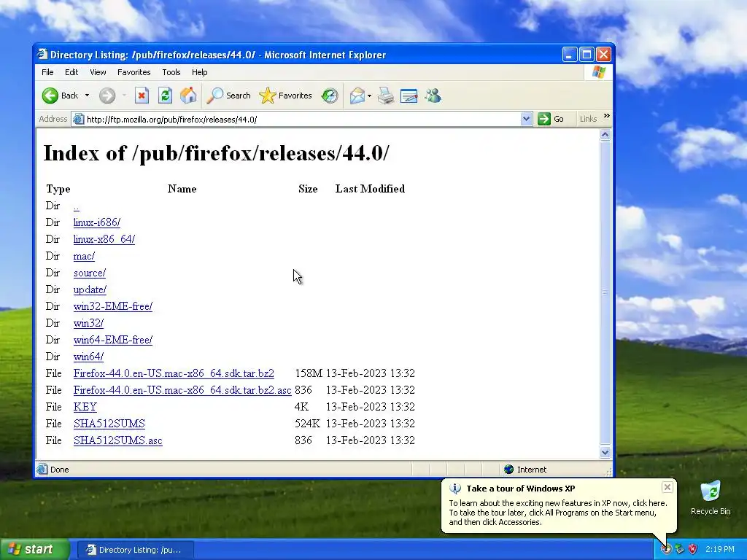Click the 'Take a tour of Windows XP' balloon text

521,488
